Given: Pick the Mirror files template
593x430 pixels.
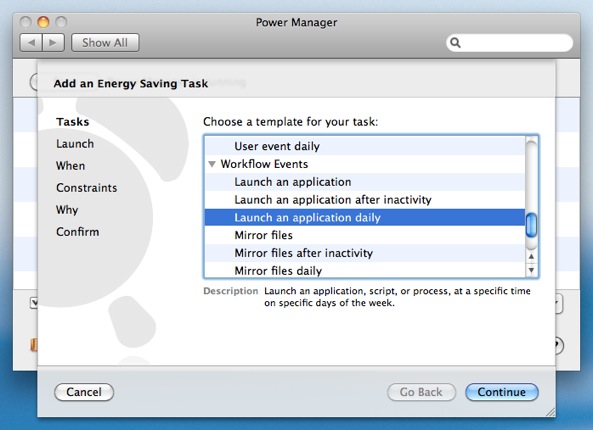Looking at the screenshot, I should [365, 235].
